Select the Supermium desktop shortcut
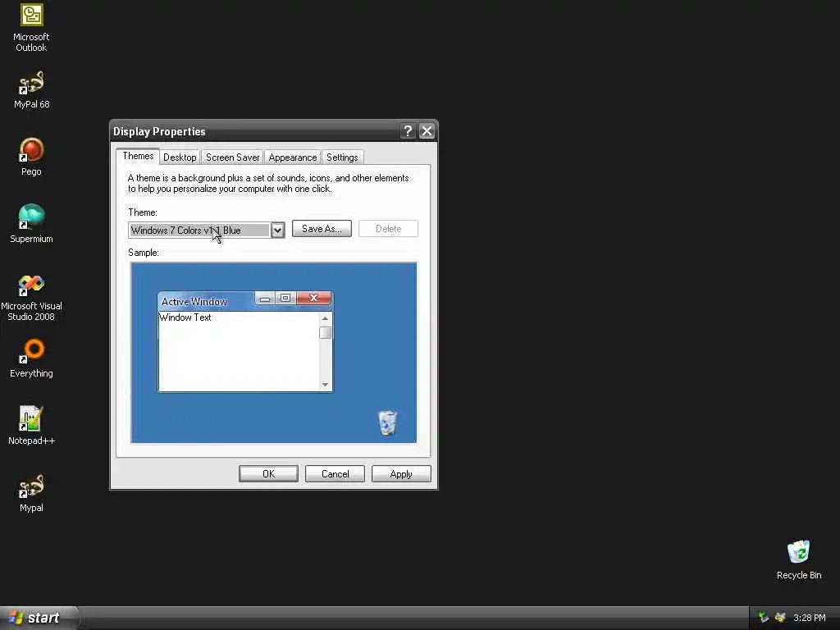 click(x=31, y=224)
